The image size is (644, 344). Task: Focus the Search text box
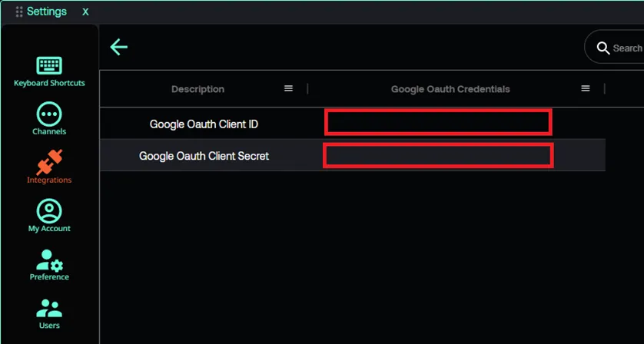[626, 48]
